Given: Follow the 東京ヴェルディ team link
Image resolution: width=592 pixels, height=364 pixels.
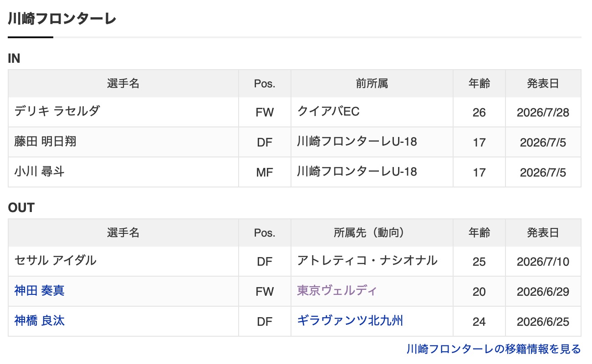Looking at the screenshot, I should pos(337,290).
